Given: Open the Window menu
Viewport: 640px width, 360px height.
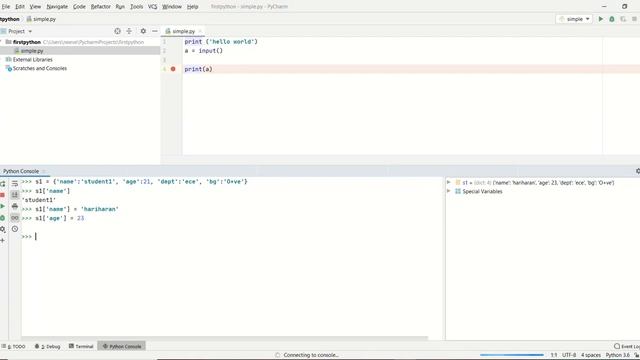Looking at the screenshot, I should point(172,7).
